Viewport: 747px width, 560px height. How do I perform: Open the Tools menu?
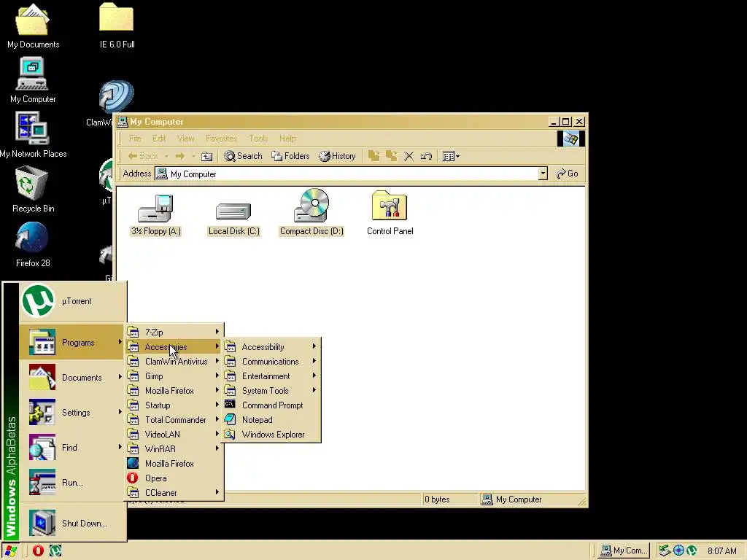click(258, 139)
